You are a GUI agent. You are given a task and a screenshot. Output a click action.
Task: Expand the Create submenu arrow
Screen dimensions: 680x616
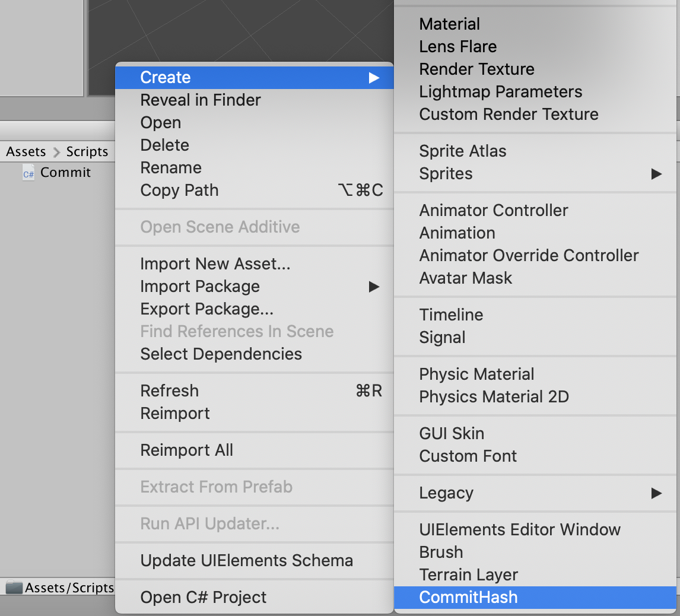point(374,78)
